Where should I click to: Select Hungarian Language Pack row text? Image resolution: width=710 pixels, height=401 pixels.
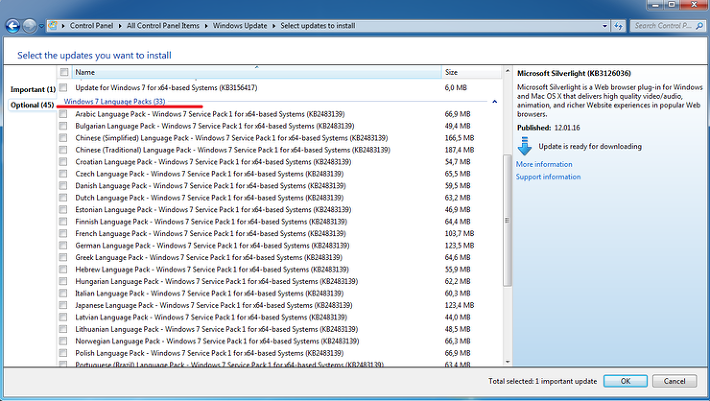216,282
